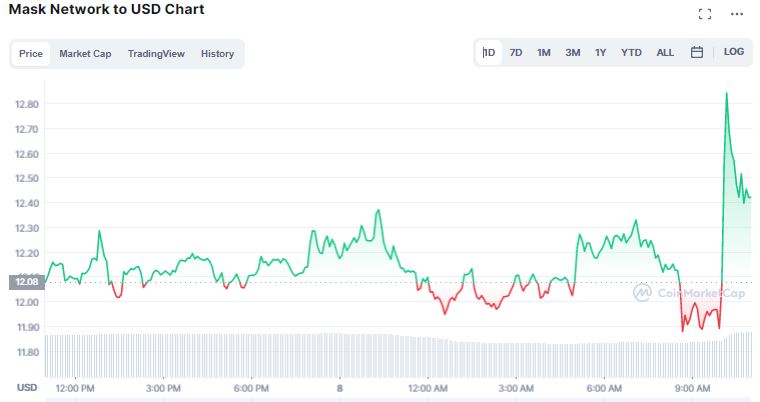Click the 6:00 PM time axis label

tap(251, 388)
